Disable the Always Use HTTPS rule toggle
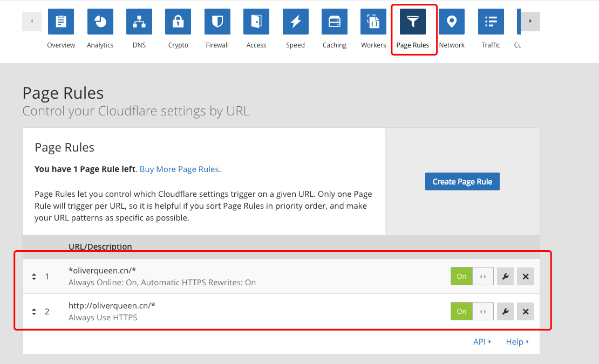Image resolution: width=599 pixels, height=364 pixels. (472, 311)
